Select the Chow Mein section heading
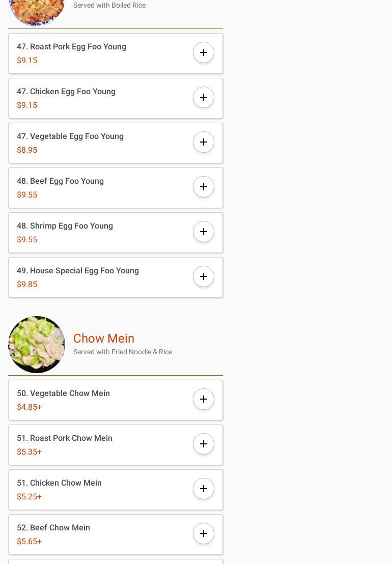 pyautogui.click(x=104, y=338)
